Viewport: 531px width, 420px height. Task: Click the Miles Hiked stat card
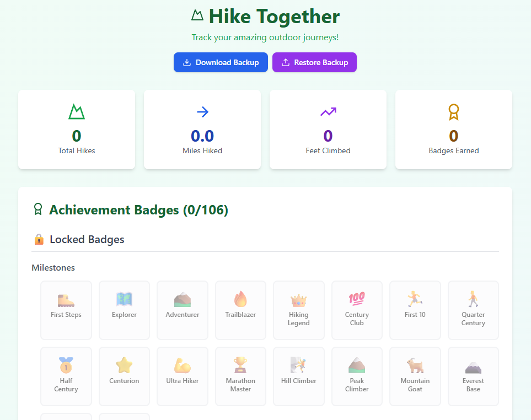202,130
